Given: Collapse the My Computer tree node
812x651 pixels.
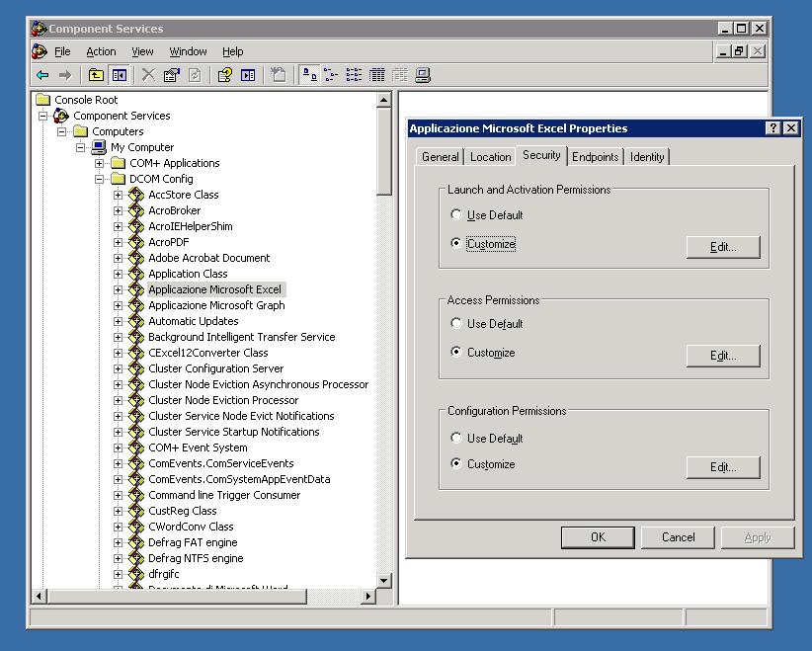Looking at the screenshot, I should (80, 147).
